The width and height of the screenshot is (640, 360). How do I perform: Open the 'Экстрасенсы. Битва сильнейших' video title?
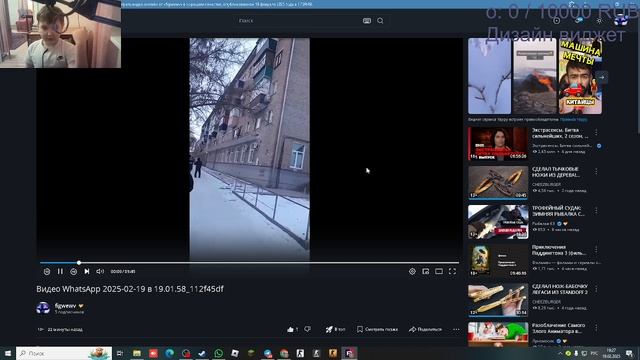point(560,133)
